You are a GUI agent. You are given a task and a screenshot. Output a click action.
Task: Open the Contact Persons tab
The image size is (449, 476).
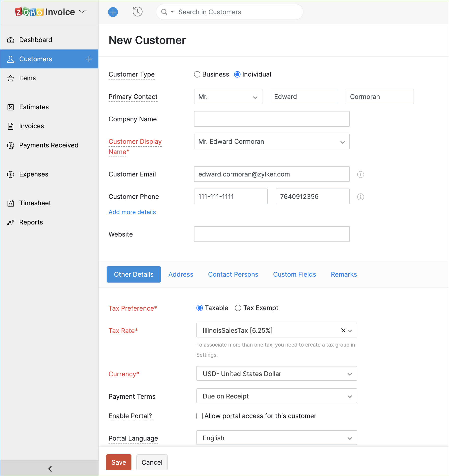click(x=233, y=274)
